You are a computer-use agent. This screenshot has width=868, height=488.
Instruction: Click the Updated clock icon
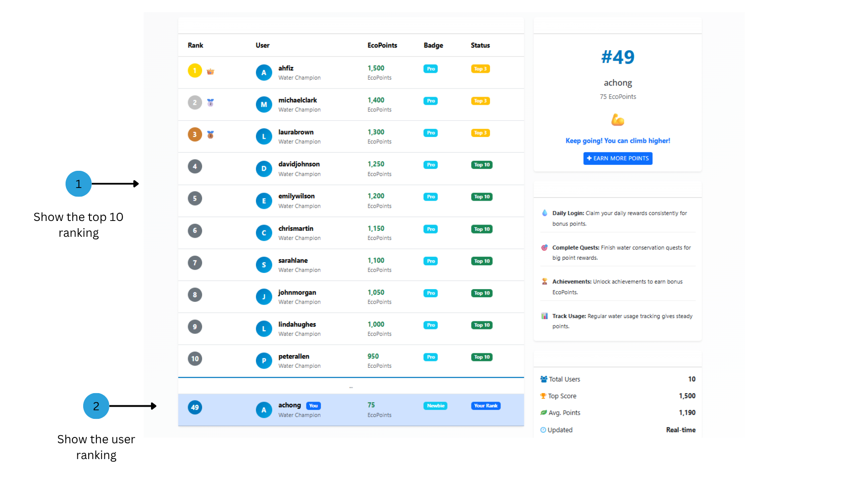point(543,430)
